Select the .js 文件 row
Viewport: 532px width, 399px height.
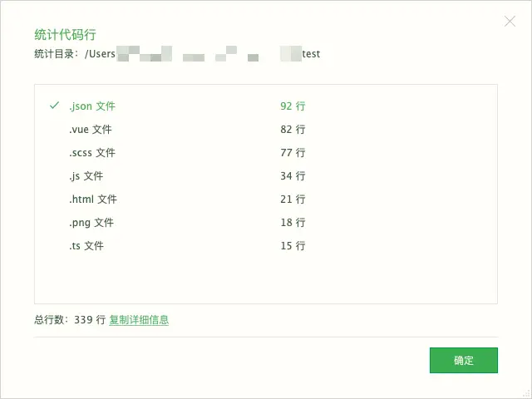click(266, 175)
